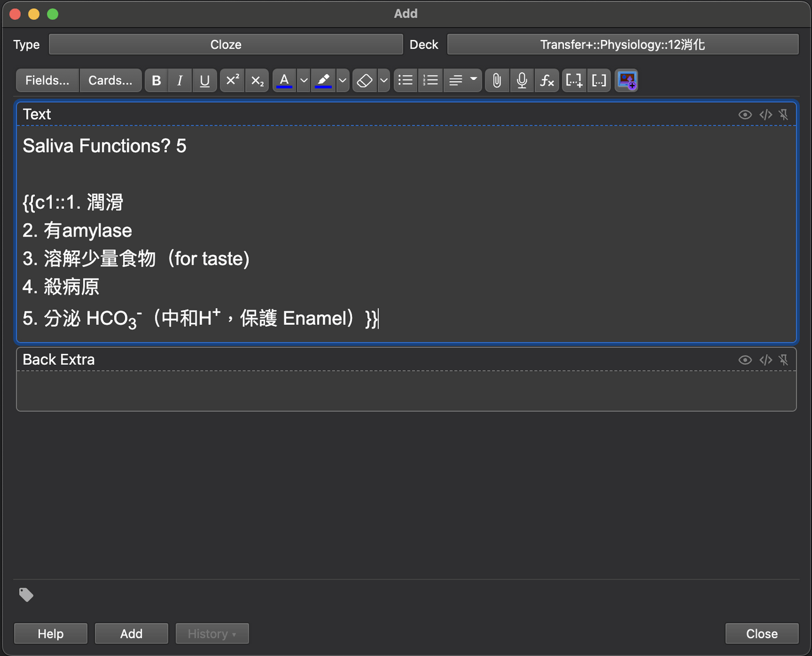This screenshot has width=812, height=656.
Task: Insert cloze deletion with same number
Action: [x=599, y=81]
